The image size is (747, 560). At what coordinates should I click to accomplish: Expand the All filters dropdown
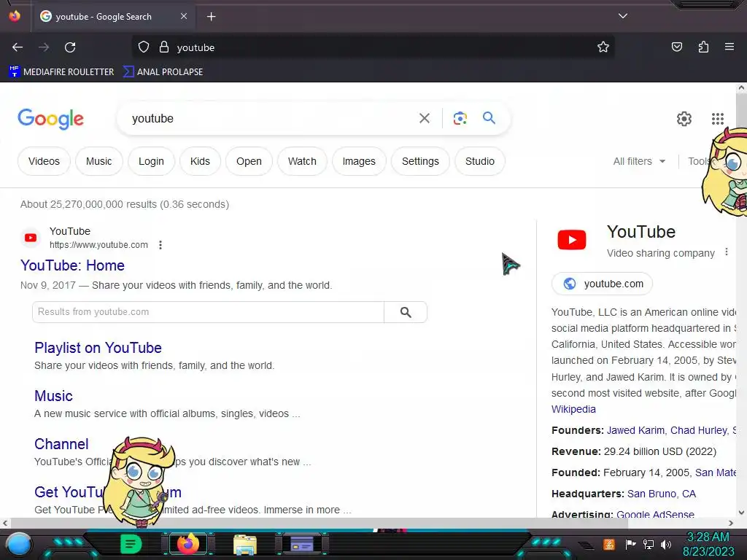tap(639, 161)
